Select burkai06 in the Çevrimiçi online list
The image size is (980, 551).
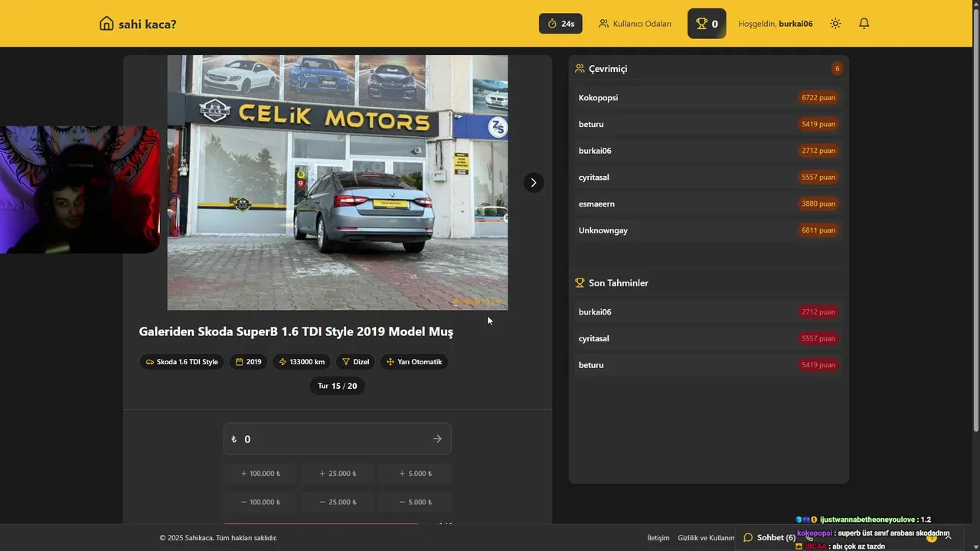pyautogui.click(x=708, y=151)
